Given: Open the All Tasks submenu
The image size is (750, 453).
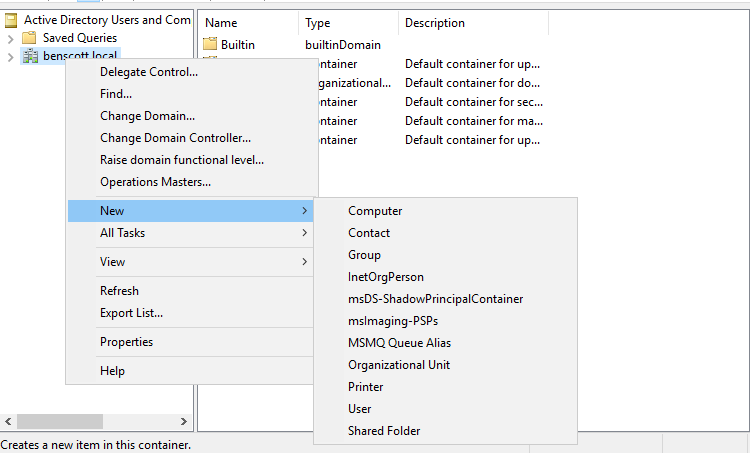Looking at the screenshot, I should 190,233.
